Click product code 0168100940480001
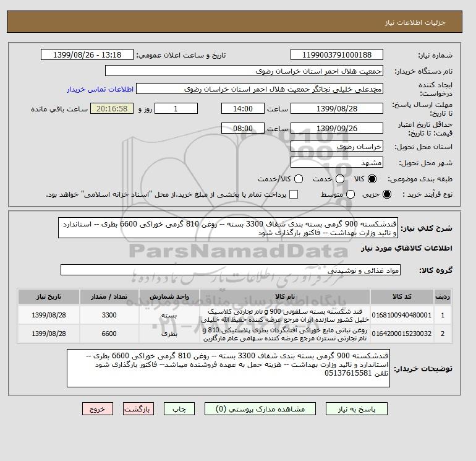The image size is (476, 461). pos(402,315)
